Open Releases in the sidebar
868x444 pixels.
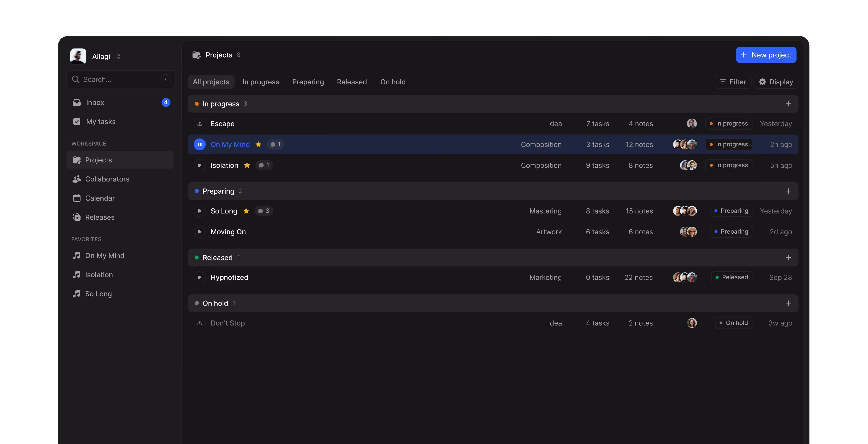[120, 218]
